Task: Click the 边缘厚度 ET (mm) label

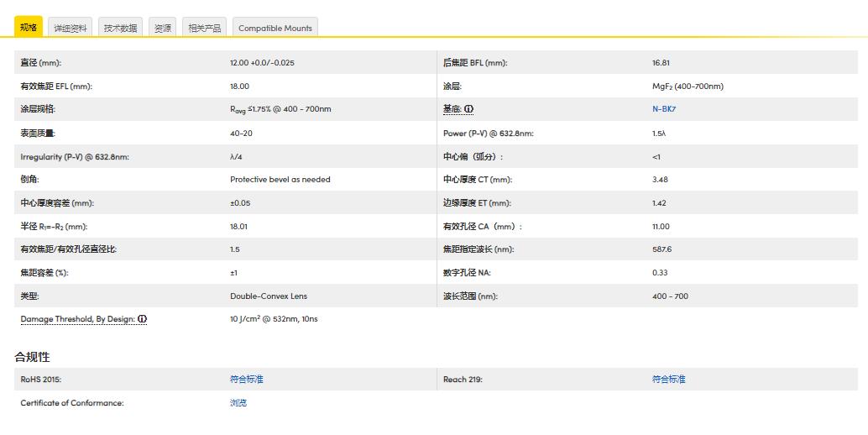Action: coord(477,203)
